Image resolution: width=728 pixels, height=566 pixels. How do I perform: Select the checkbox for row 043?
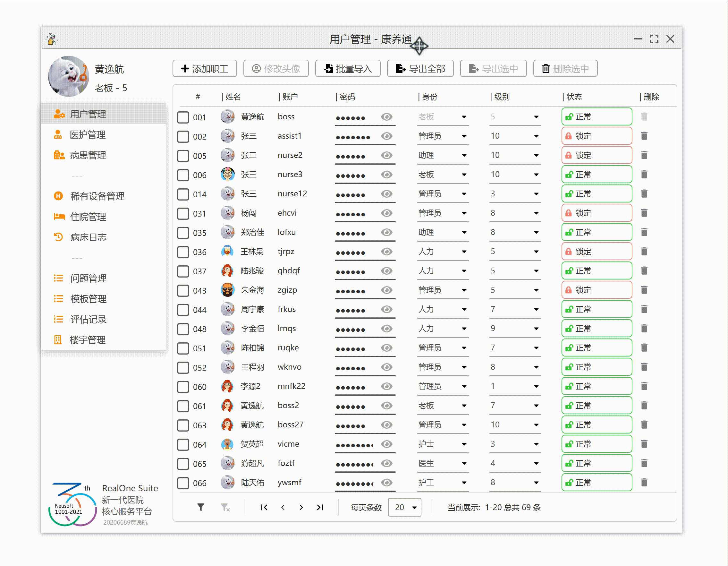click(x=183, y=290)
